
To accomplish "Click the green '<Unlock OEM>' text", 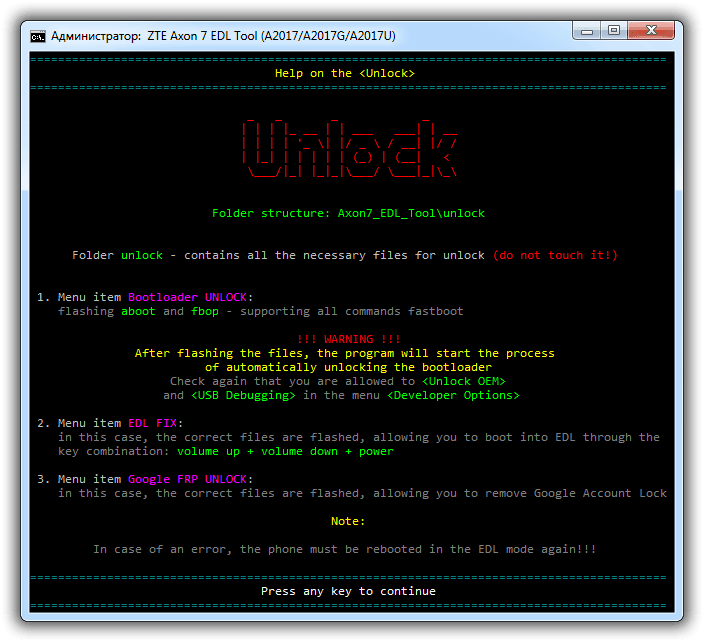I will [464, 381].
